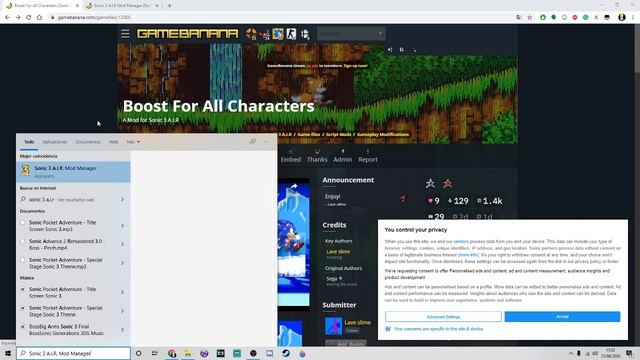Open the Más dropdown in search panel
640x360 pixels.
(x=133, y=142)
